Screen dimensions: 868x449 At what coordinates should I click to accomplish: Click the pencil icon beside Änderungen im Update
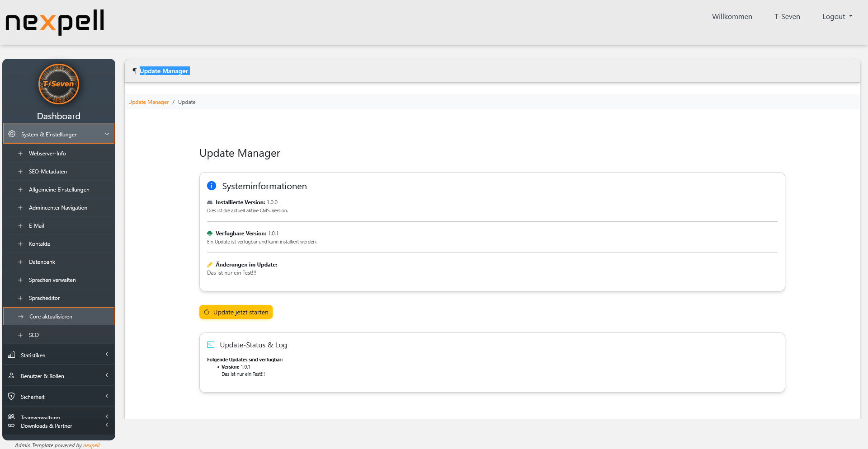209,264
